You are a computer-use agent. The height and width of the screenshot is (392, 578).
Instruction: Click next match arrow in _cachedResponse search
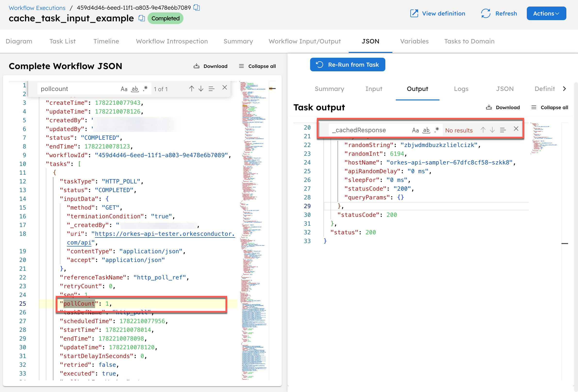tap(492, 130)
